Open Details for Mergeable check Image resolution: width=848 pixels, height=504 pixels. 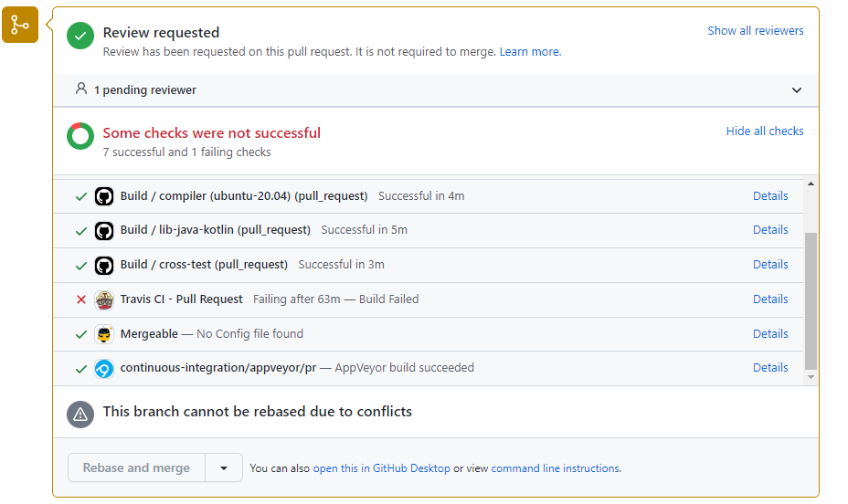[x=770, y=333]
